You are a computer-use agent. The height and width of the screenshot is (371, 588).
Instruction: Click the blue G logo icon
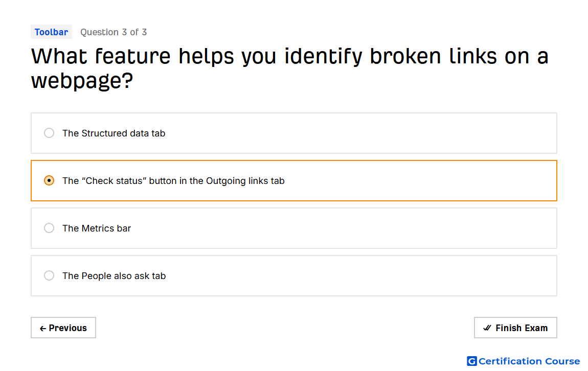(472, 361)
